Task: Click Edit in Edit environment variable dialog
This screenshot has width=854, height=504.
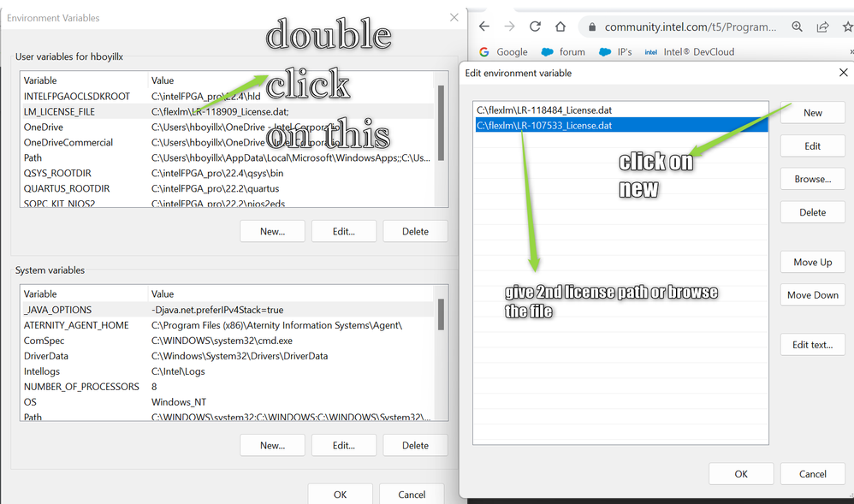Action: pyautogui.click(x=813, y=146)
